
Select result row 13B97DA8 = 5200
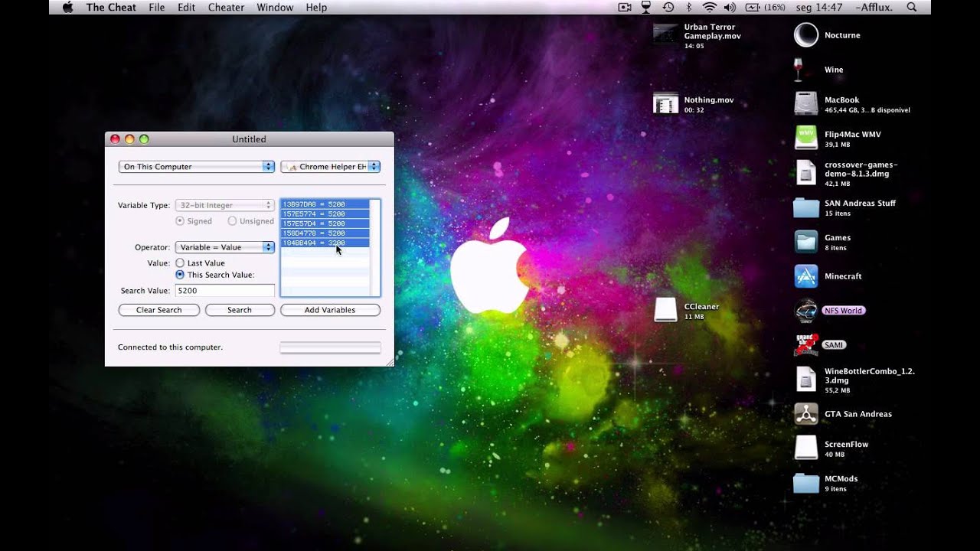pyautogui.click(x=325, y=204)
